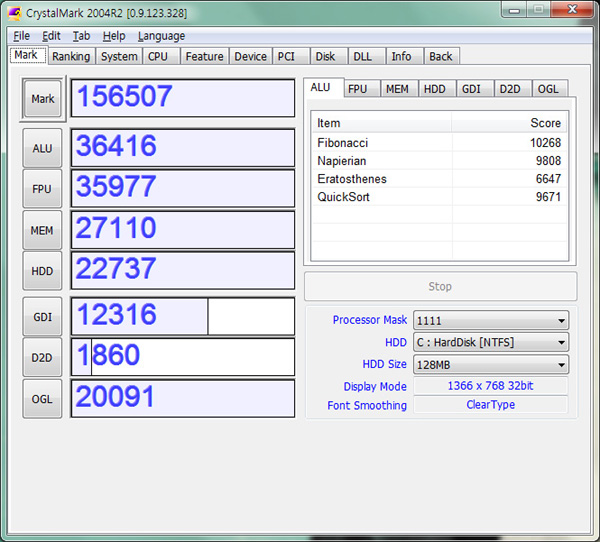This screenshot has height=542, width=600.
Task: Switch to the Ranking tab
Action: tap(71, 56)
